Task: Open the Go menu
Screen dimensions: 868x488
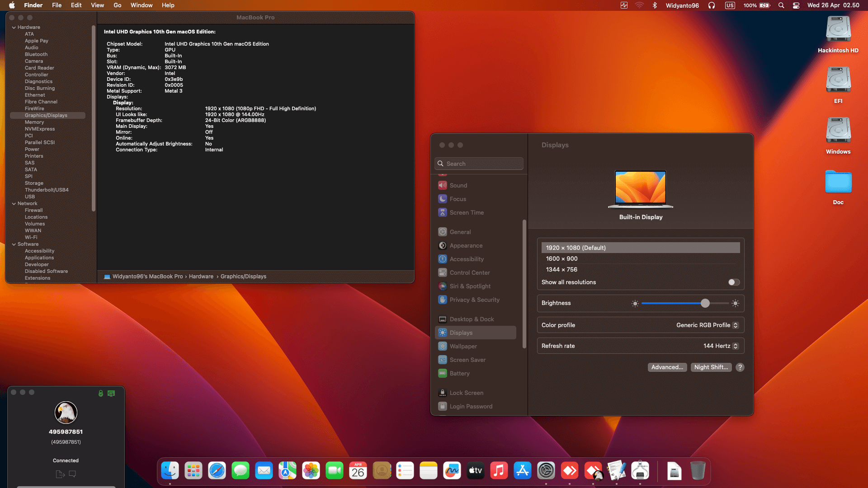Action: 118,5
